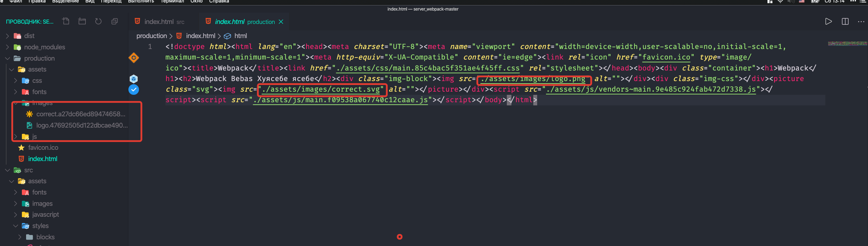Click the cube symbol icon beside html breadcrumb

(x=227, y=36)
